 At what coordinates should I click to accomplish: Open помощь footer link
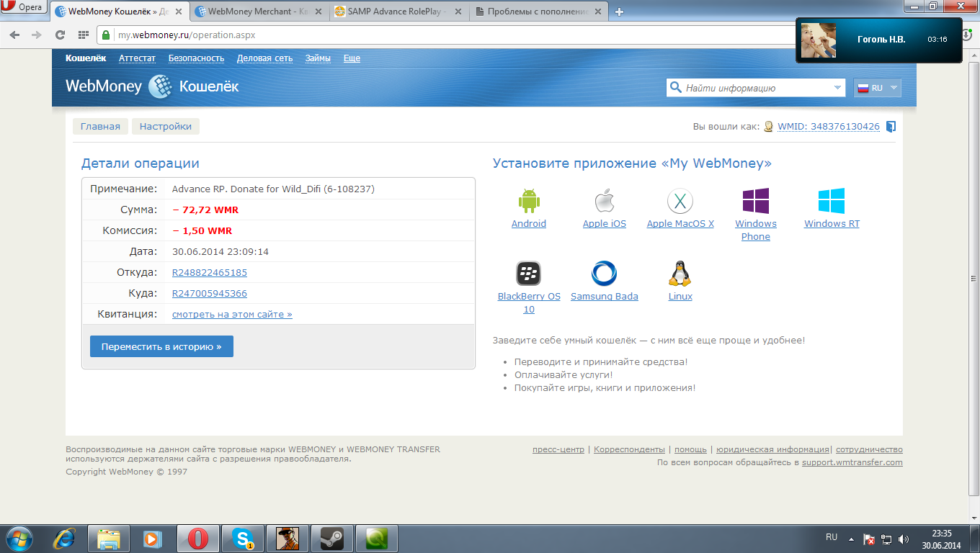click(x=690, y=449)
